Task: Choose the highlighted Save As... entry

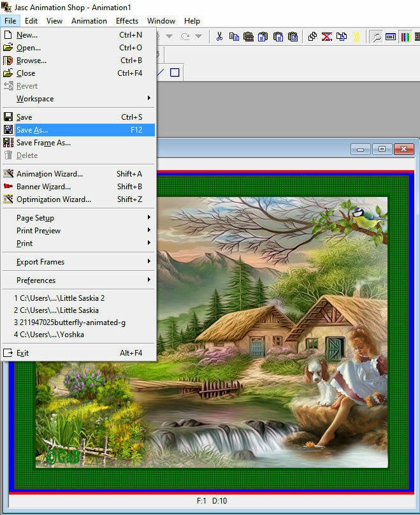Action: [78, 130]
